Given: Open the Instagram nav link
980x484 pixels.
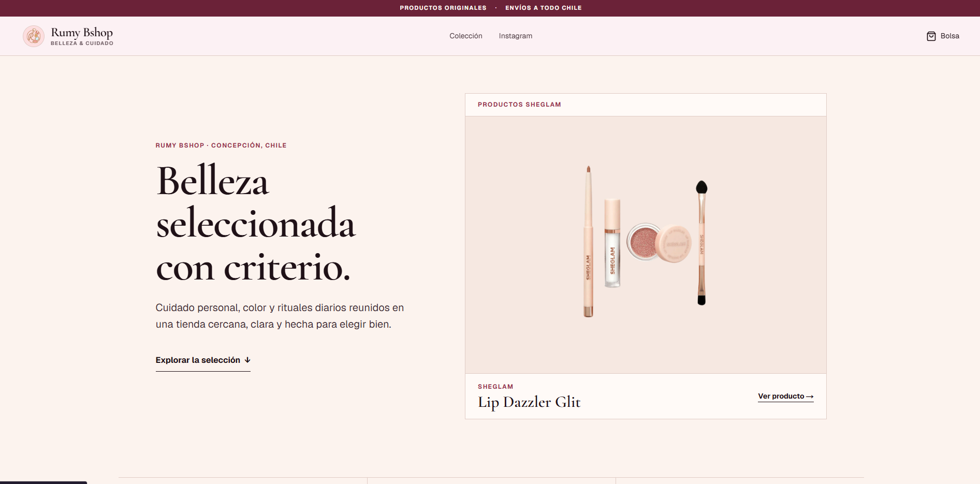Looking at the screenshot, I should click(516, 36).
